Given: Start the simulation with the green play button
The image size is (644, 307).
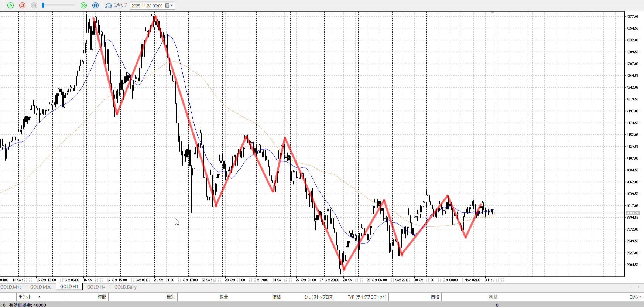Looking at the screenshot, I should pyautogui.click(x=10, y=6).
